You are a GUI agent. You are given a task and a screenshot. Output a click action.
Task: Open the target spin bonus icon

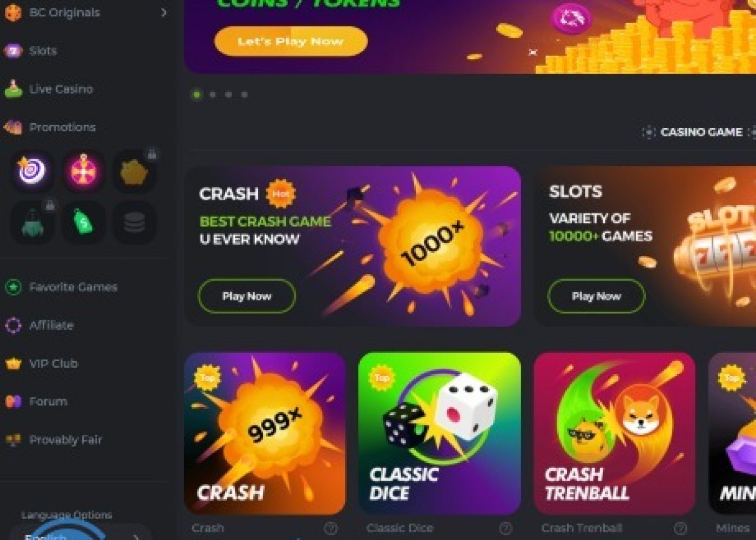pyautogui.click(x=32, y=171)
